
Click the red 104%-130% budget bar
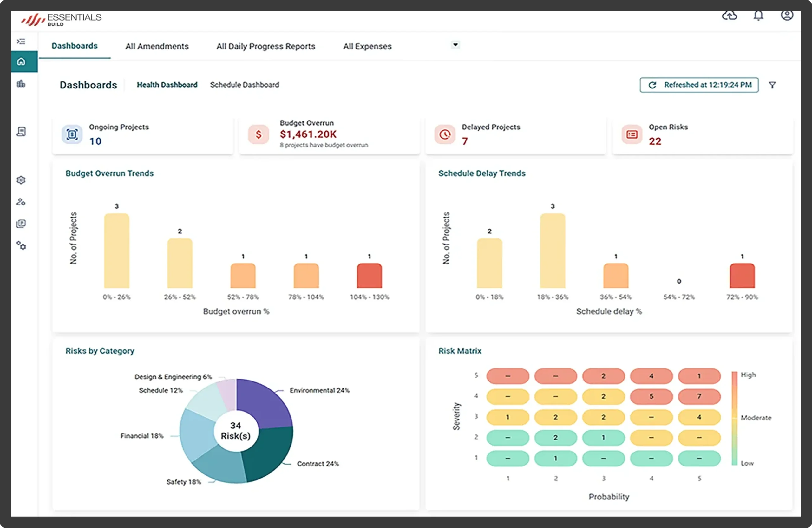370,276
